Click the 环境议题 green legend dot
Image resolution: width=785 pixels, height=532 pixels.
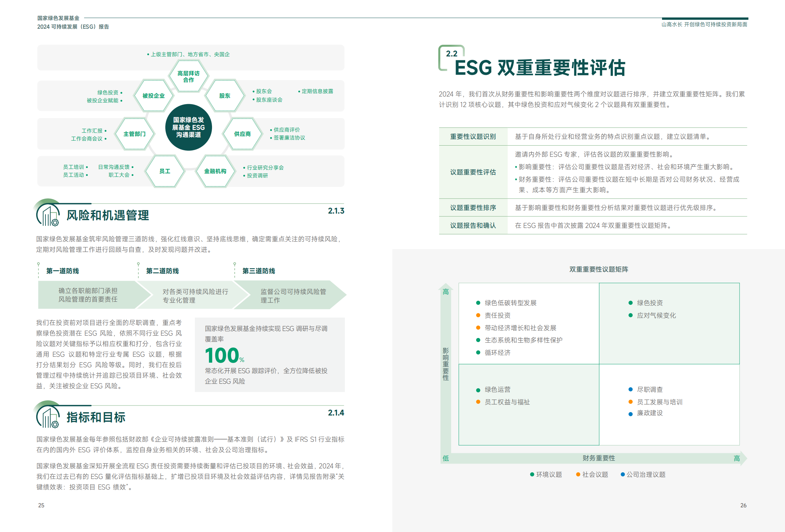point(532,474)
